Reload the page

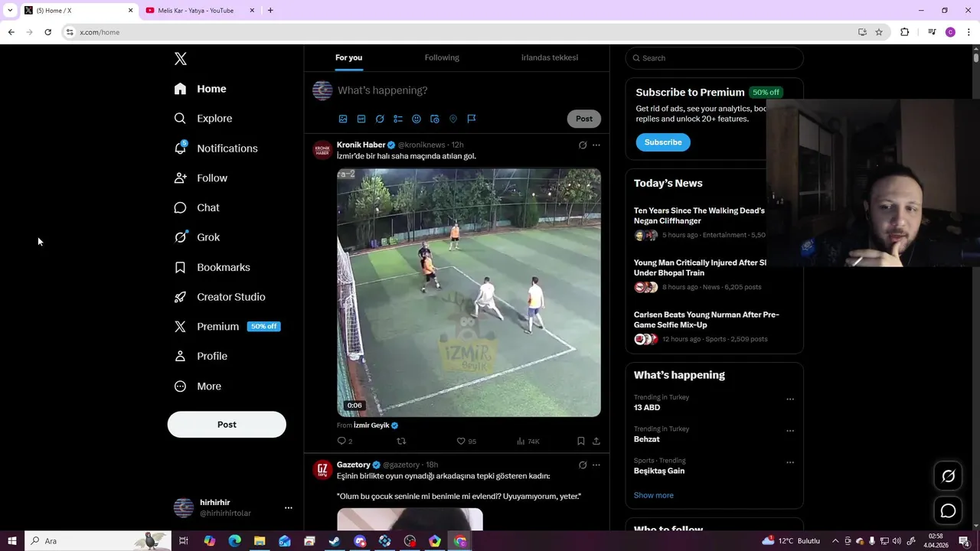coord(47,32)
